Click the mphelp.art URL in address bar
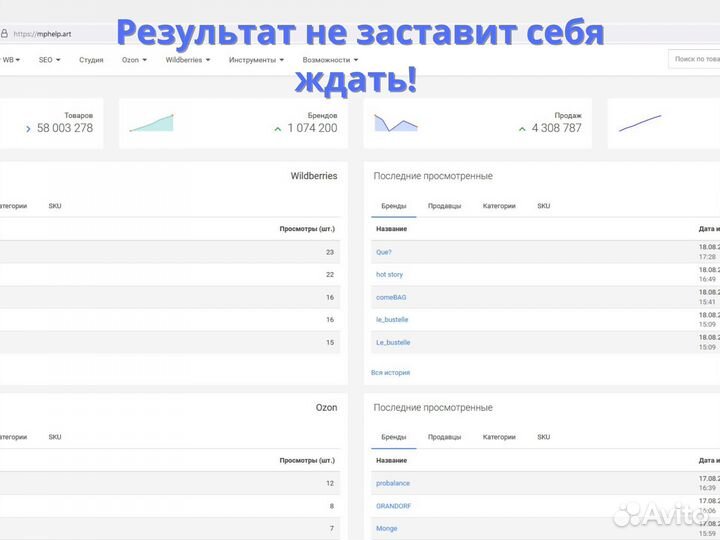 42,34
